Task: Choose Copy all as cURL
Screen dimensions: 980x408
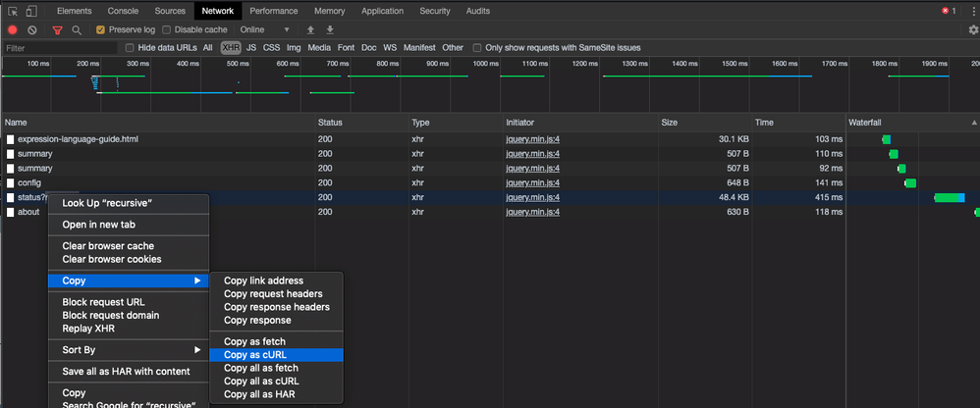Action: pos(276,382)
